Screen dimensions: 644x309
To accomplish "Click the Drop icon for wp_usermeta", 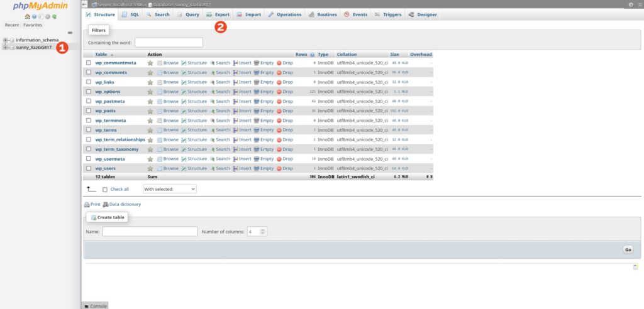I will (x=279, y=159).
